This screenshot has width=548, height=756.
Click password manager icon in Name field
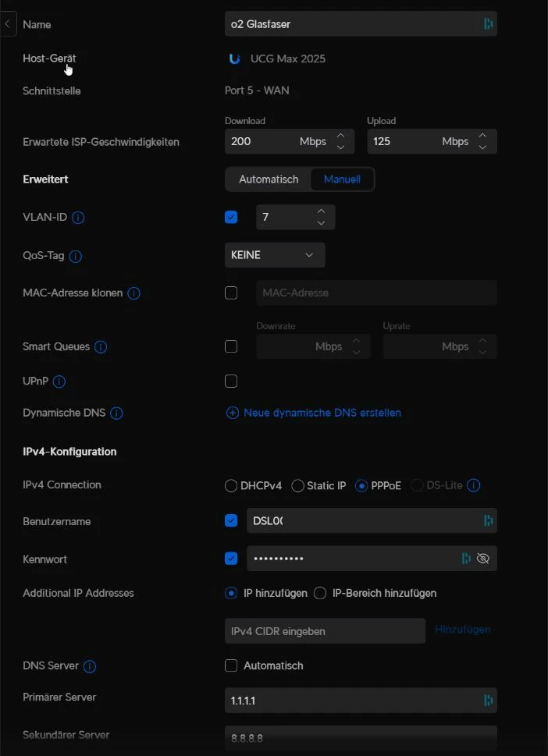pos(488,24)
